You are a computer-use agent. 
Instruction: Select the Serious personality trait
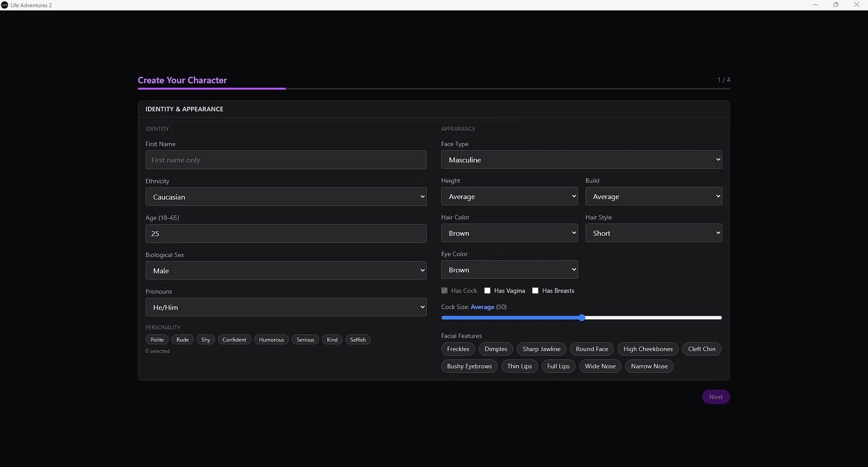pos(305,340)
